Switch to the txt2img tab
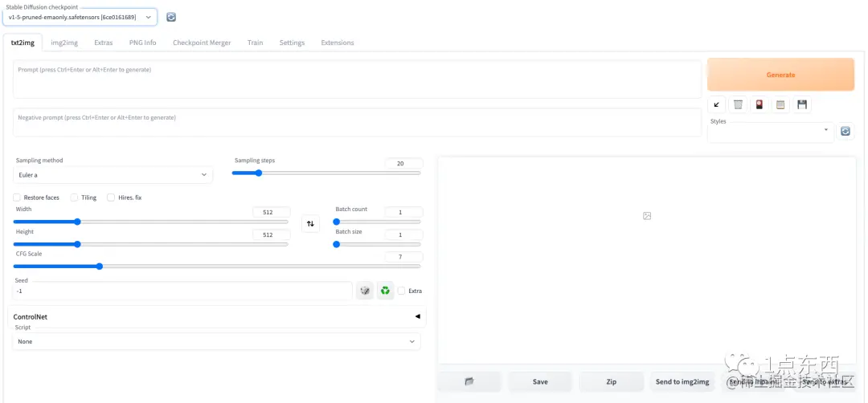This screenshot has height=403, width=868. pos(23,43)
